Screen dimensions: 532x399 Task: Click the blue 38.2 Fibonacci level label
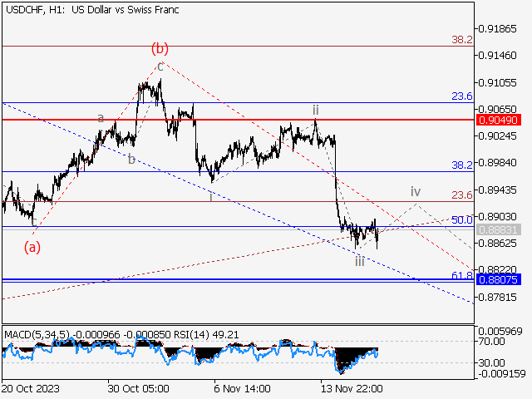(x=462, y=165)
